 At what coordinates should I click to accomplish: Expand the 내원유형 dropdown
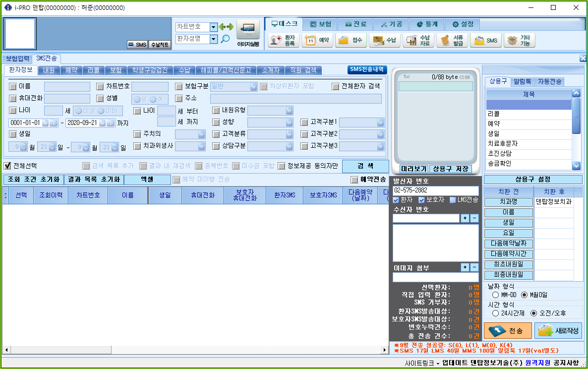pyautogui.click(x=289, y=111)
